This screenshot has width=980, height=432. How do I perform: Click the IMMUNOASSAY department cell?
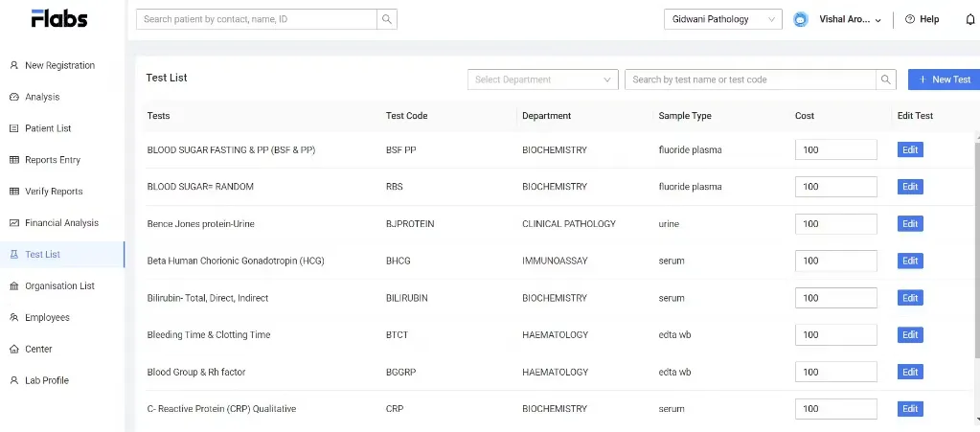pyautogui.click(x=555, y=261)
